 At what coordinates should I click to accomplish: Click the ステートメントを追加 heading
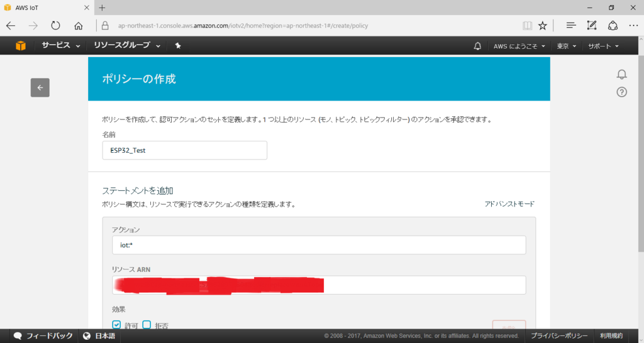click(x=138, y=190)
